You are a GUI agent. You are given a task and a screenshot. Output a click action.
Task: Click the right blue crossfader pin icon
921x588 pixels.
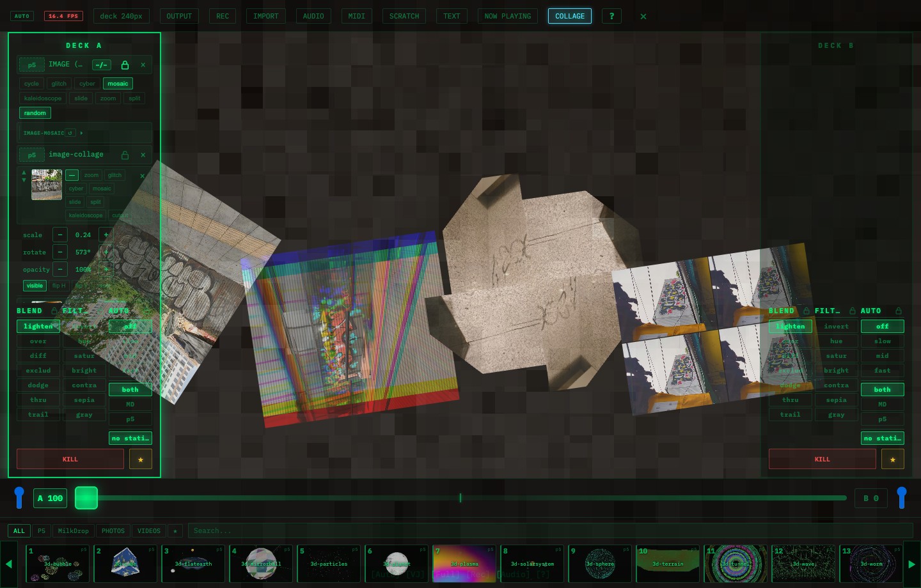(902, 497)
